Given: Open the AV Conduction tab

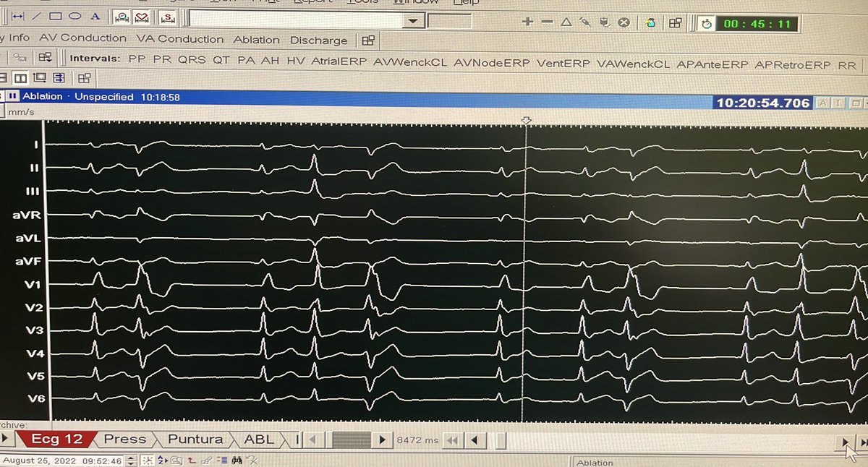Looking at the screenshot, I should [x=82, y=38].
